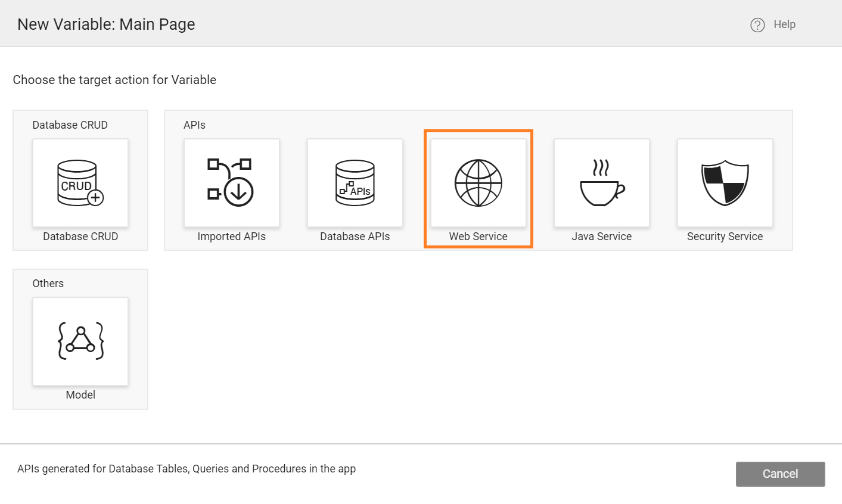Select the Java Service coffee cup icon

pos(601,183)
